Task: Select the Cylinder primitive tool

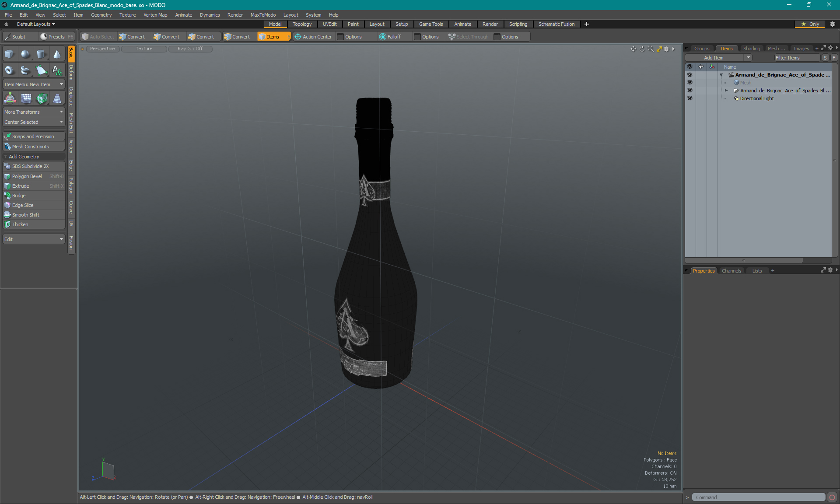Action: [42, 54]
